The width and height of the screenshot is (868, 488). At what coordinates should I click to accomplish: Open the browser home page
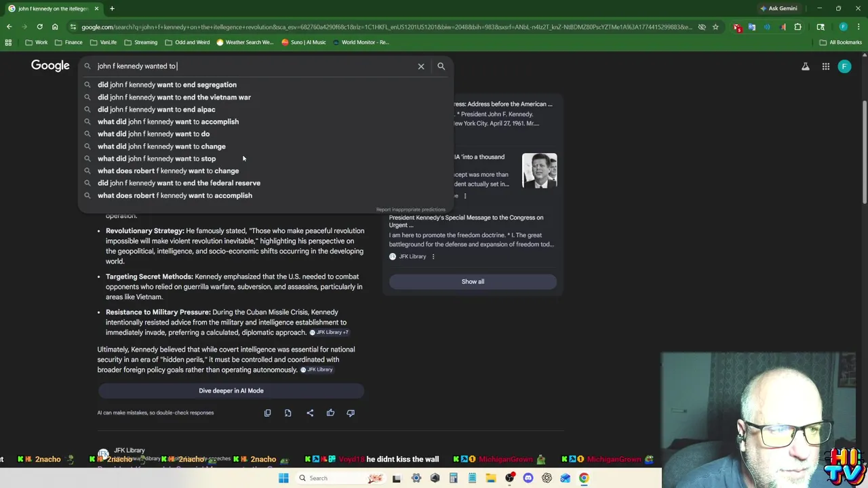click(55, 27)
